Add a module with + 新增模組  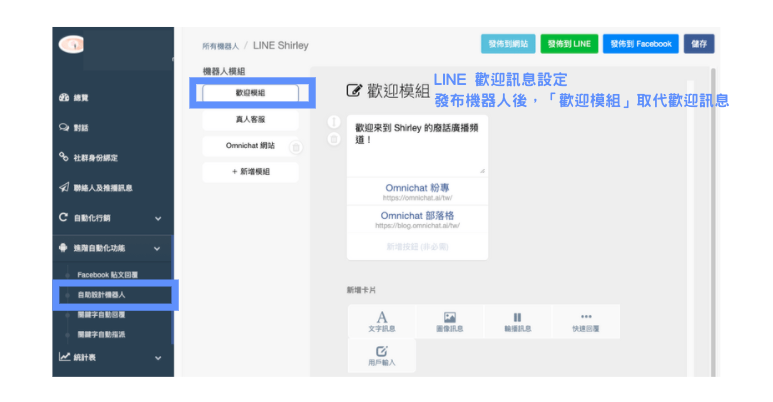250,172
